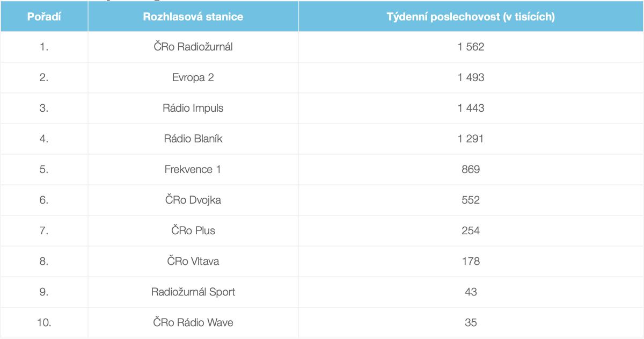Select the Frekvence 1 station cell
This screenshot has height=339, width=644.
pos(193,169)
